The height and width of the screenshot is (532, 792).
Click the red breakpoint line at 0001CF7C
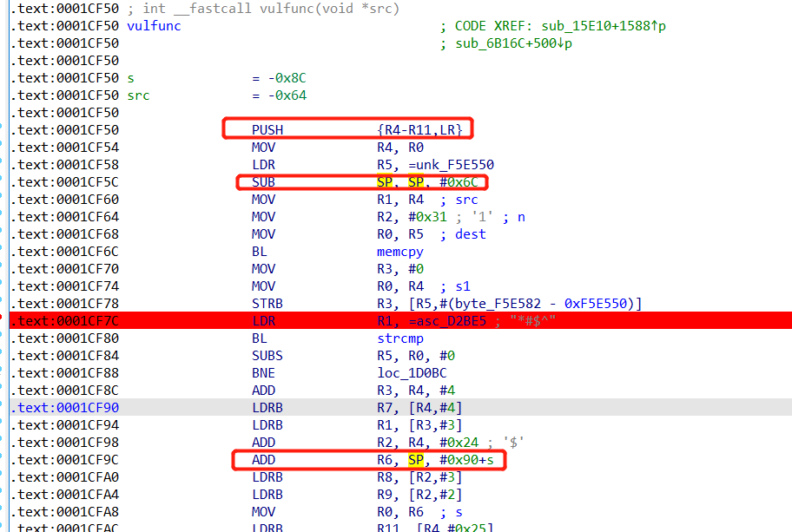(x=399, y=321)
